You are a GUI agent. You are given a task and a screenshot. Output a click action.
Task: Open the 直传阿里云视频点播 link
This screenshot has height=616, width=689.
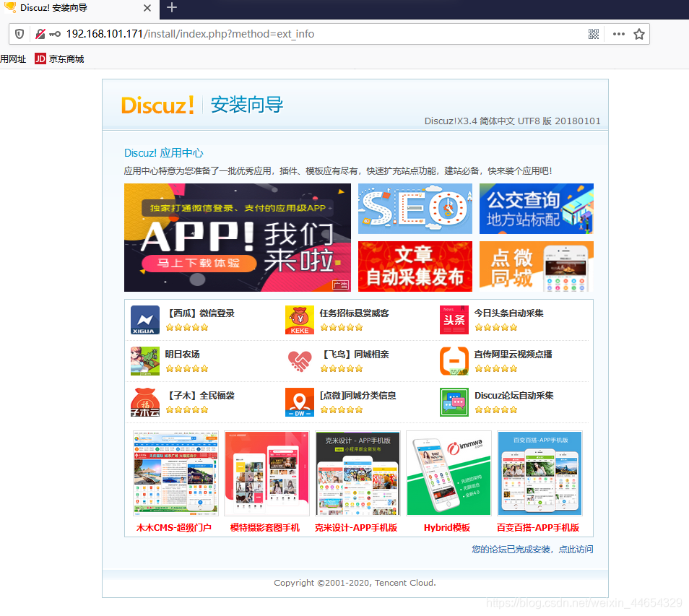[513, 354]
